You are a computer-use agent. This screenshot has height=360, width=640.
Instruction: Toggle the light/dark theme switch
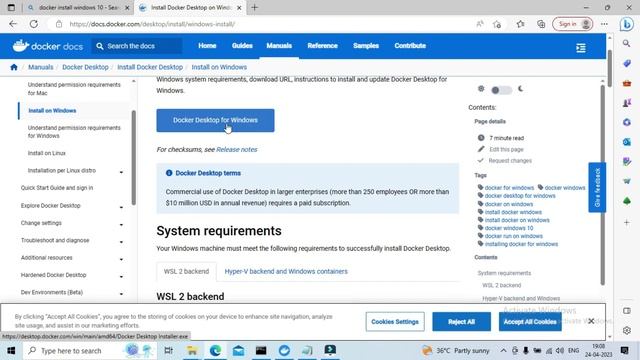[501, 90]
